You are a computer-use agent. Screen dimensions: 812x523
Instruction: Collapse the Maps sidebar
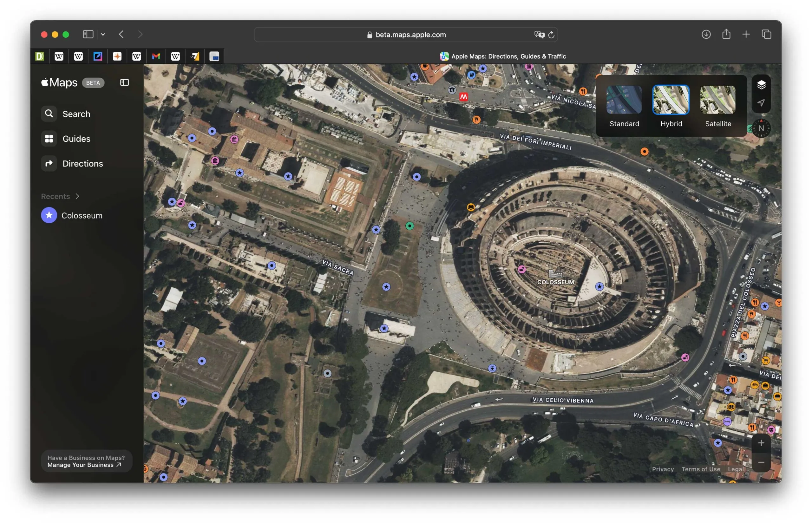pyautogui.click(x=124, y=82)
